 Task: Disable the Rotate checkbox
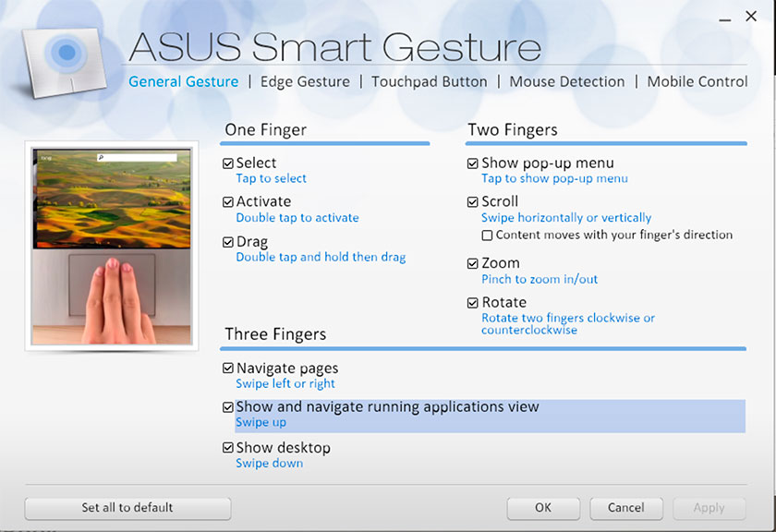(x=473, y=303)
